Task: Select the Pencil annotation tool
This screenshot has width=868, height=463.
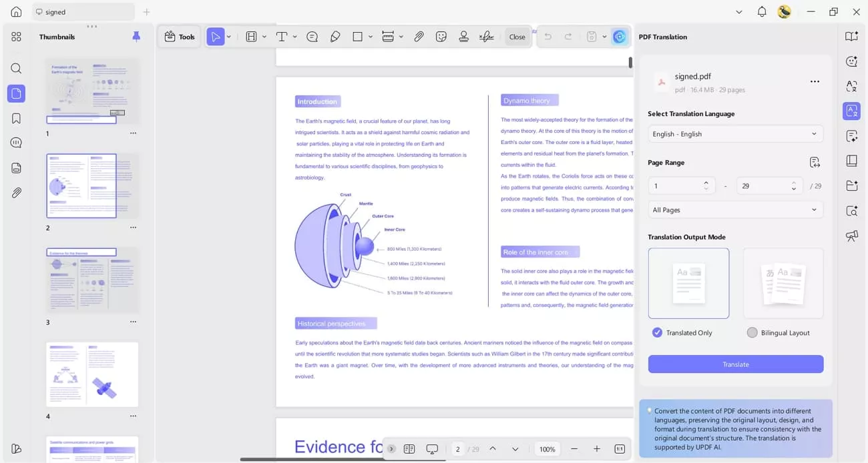Action: 335,37
